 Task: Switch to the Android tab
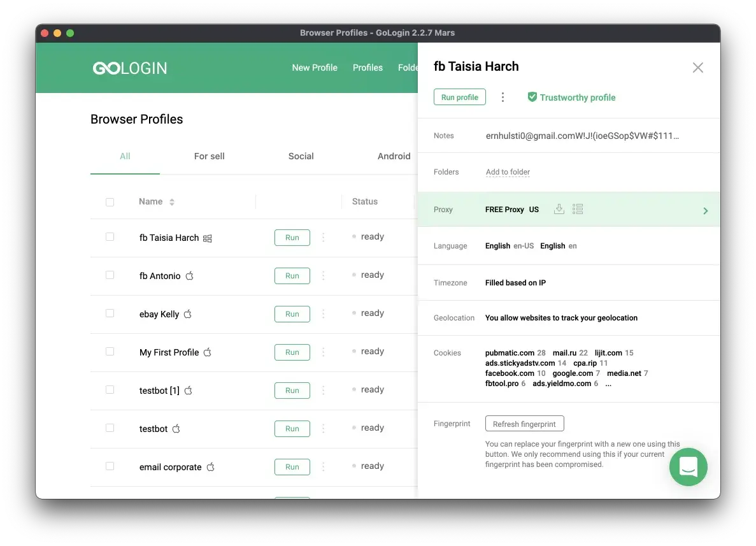click(x=394, y=156)
